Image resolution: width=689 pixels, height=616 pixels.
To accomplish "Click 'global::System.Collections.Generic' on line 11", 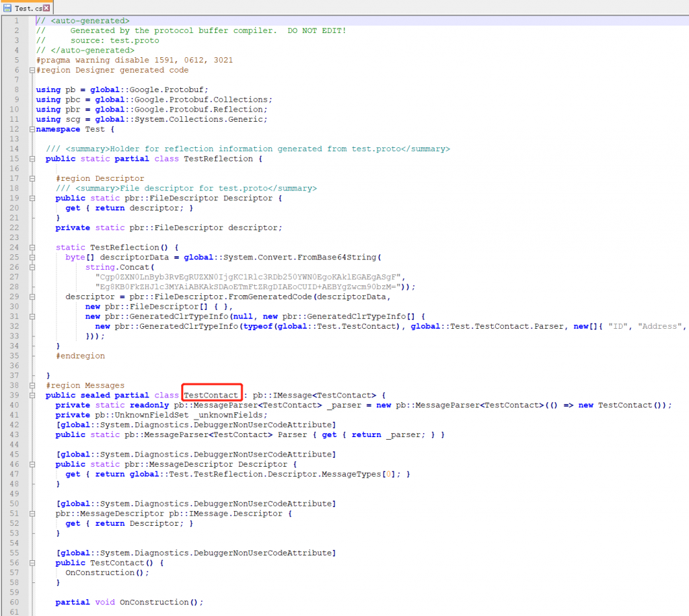I will 179,120.
